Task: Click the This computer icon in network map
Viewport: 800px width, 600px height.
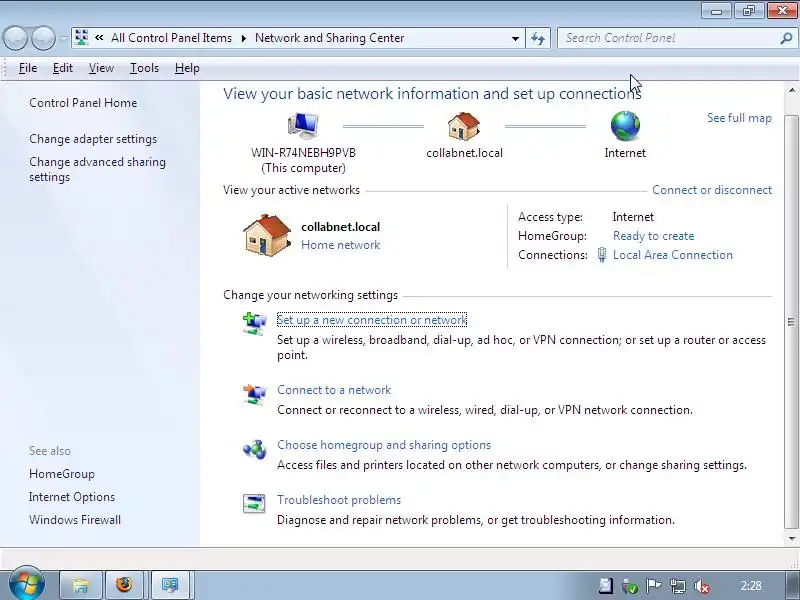Action: pos(303,125)
